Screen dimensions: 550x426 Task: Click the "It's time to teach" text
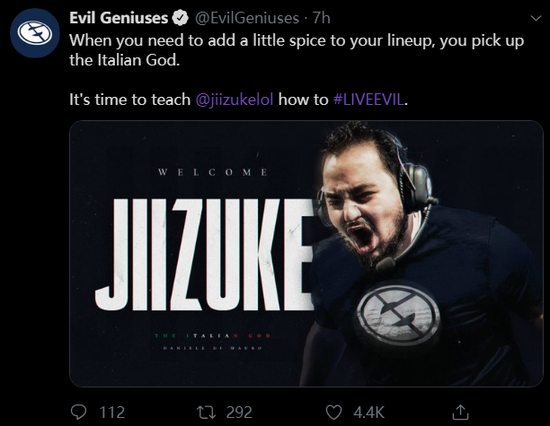point(130,100)
